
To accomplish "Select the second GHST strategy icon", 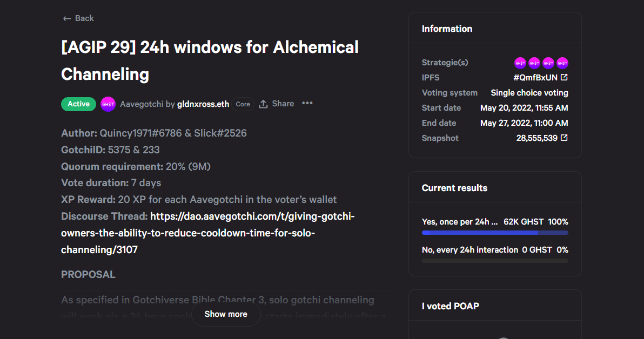I will 534,63.
